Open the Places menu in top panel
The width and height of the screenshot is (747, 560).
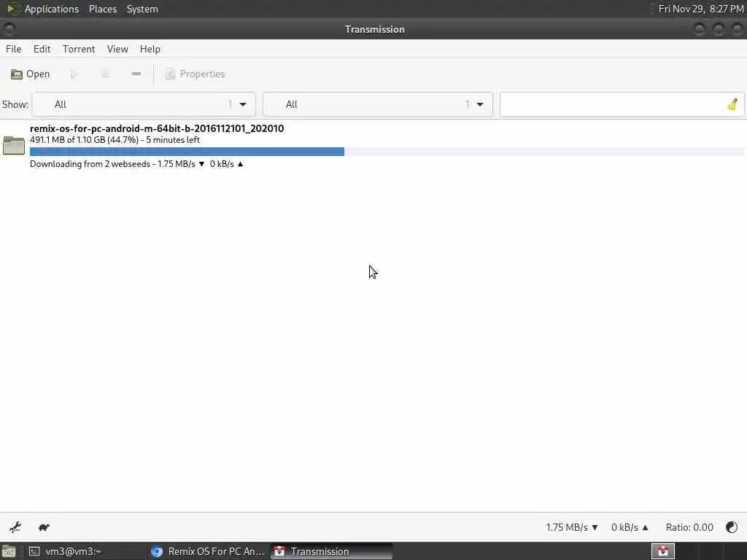[x=102, y=9]
